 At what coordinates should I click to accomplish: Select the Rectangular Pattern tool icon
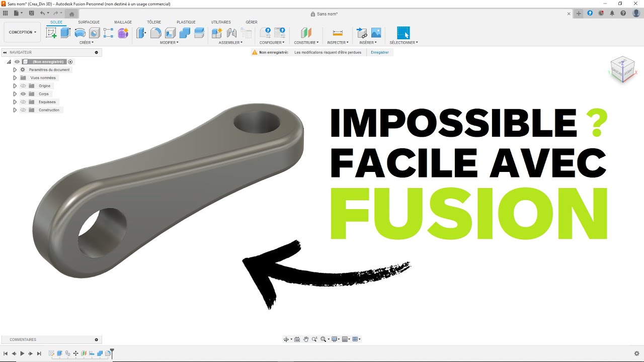point(109,33)
